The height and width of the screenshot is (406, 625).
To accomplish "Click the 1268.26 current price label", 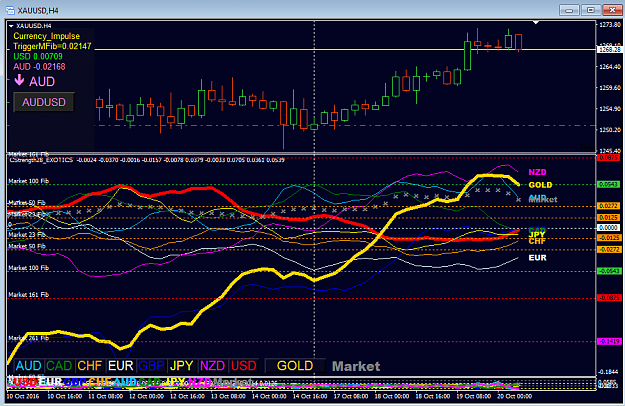I will pos(610,50).
